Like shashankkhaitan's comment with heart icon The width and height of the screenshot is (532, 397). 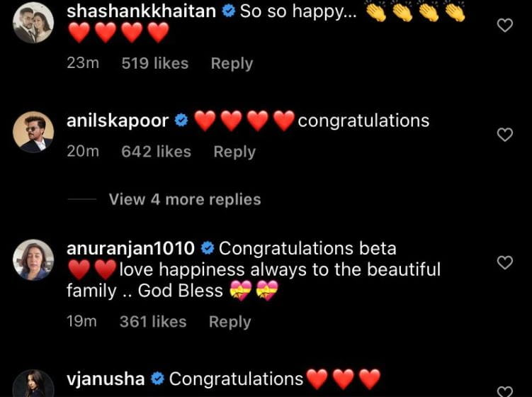click(505, 26)
